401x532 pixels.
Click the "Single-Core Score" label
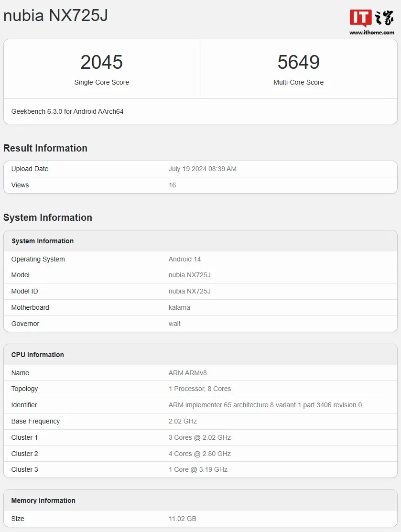[101, 82]
